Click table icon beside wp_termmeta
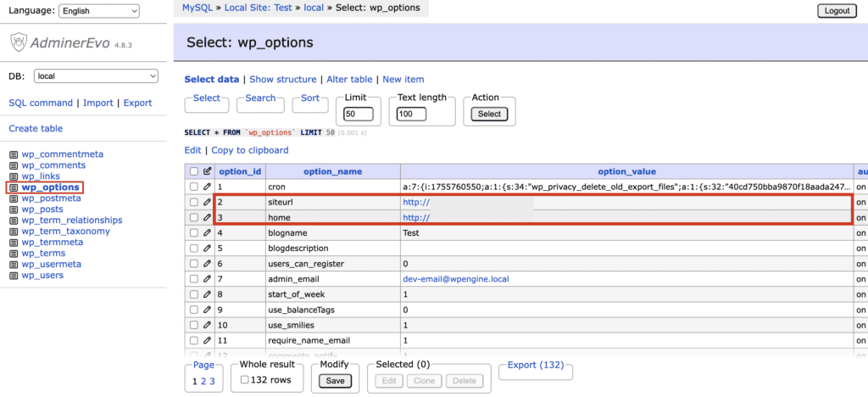The width and height of the screenshot is (868, 397). pos(14,243)
